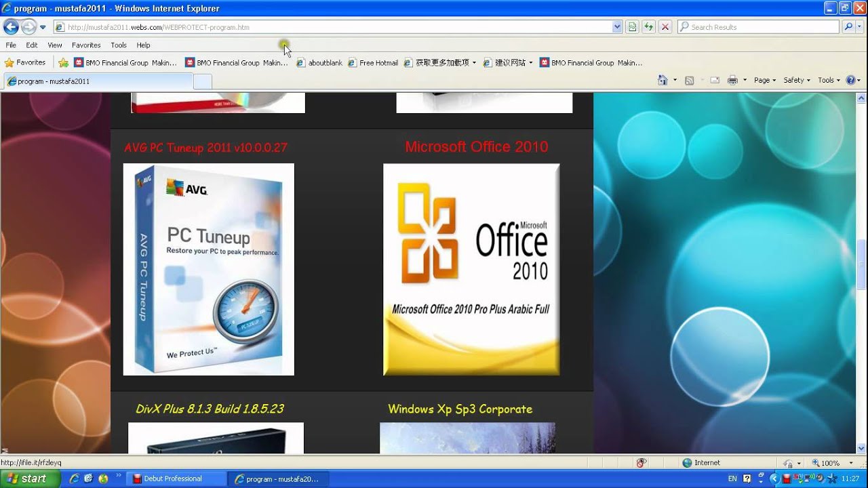Open the Tools menu in menu bar
This screenshot has width=868, height=488.
119,45
